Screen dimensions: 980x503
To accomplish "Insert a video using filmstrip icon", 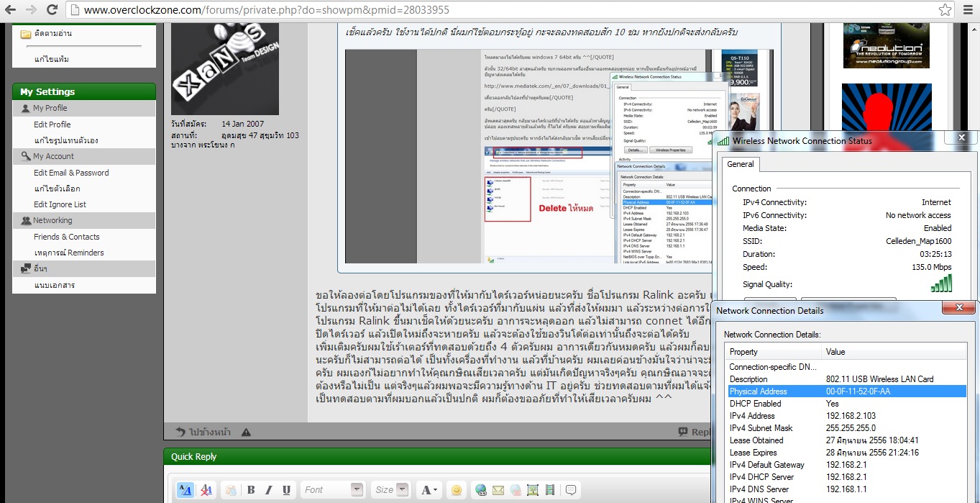I will (x=550, y=490).
